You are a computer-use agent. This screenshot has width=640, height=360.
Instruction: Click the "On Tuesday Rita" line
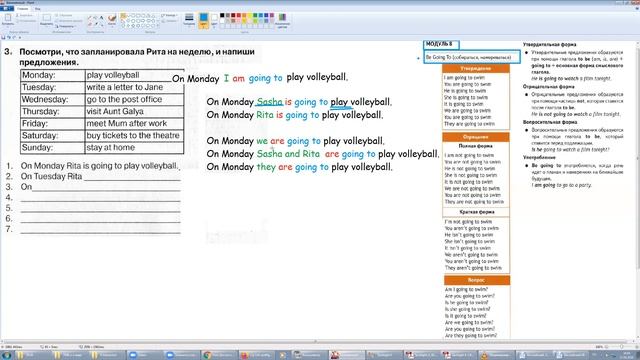pyautogui.click(x=100, y=176)
